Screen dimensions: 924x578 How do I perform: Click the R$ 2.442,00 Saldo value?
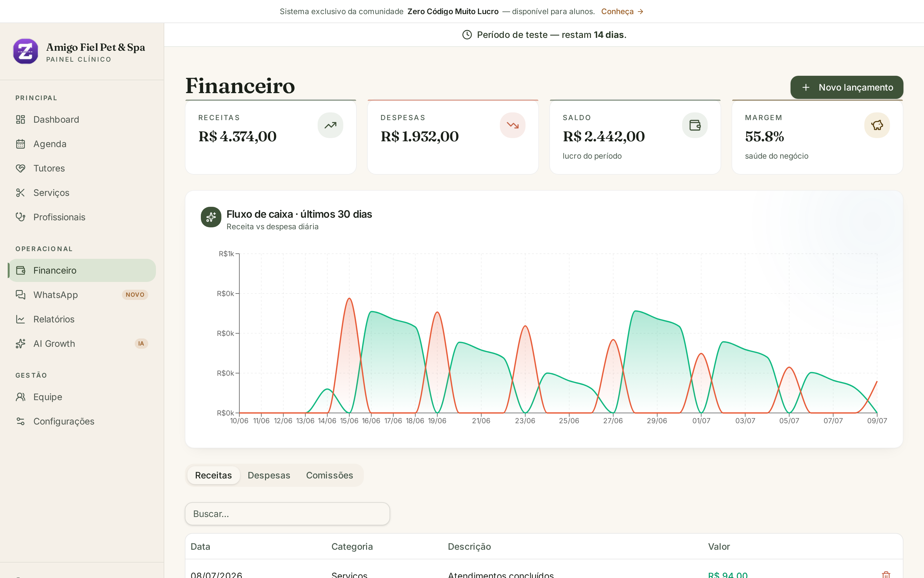point(604,136)
